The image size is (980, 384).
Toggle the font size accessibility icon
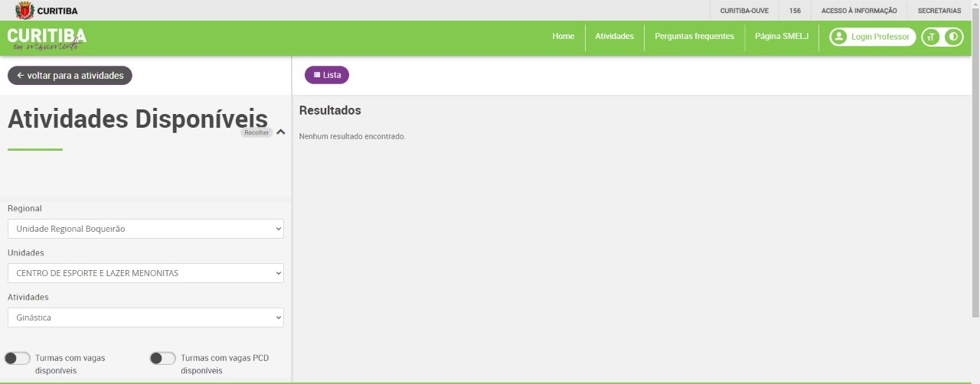coord(932,37)
